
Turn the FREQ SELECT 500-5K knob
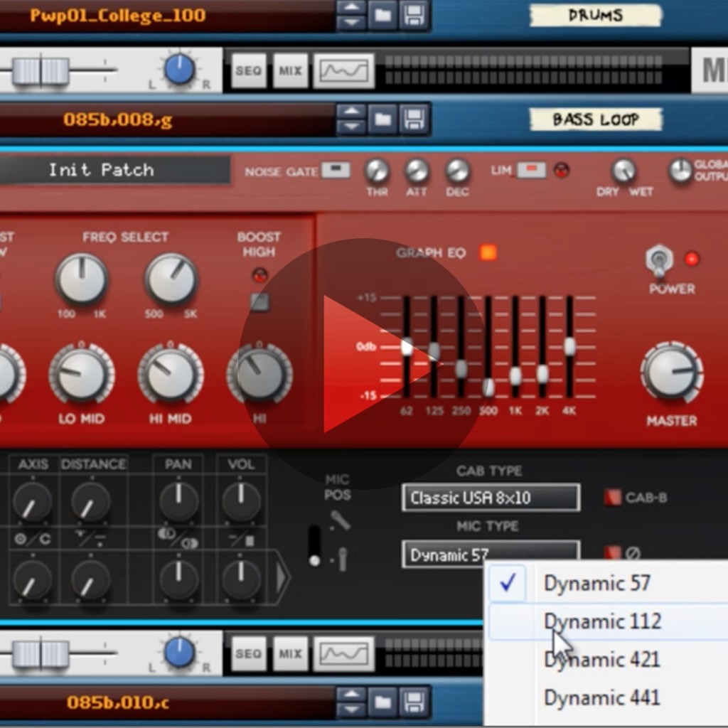coord(171,279)
